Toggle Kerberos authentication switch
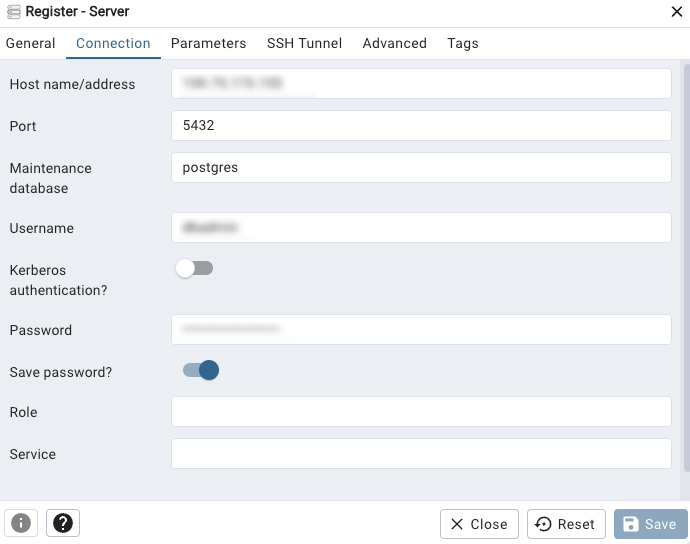Viewport: 690px width, 544px height. pos(194,268)
